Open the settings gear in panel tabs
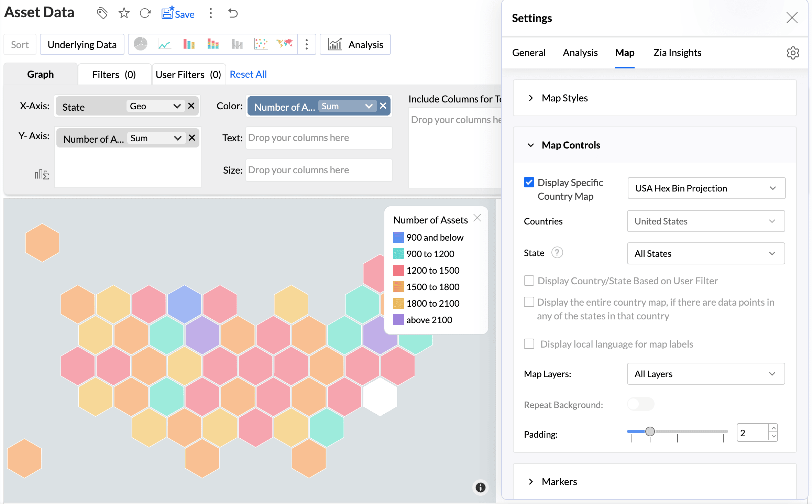Screen dimensions: 812x504 pyautogui.click(x=793, y=53)
